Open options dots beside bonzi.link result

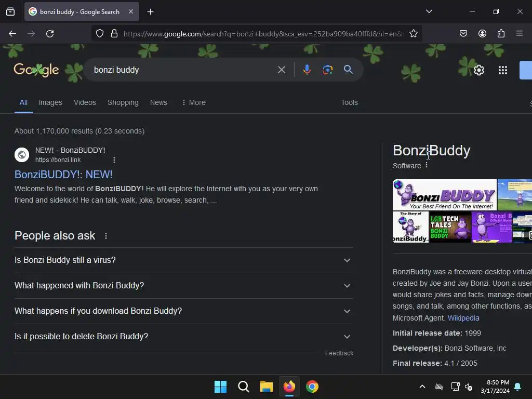point(114,160)
